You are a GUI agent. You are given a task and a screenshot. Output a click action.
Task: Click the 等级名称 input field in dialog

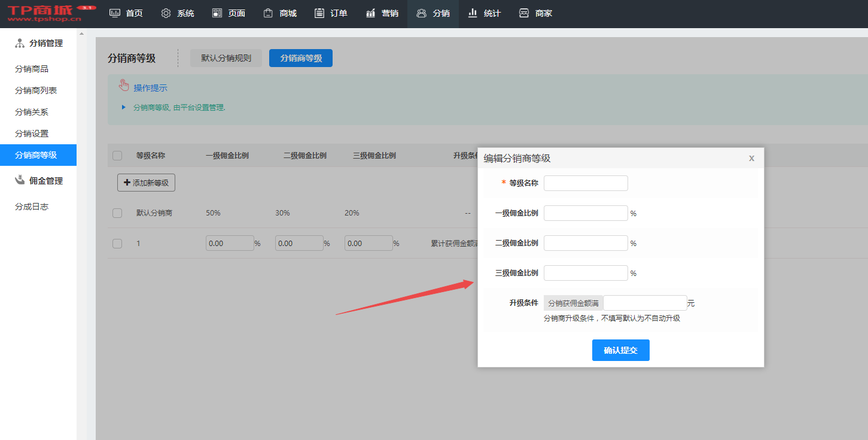pos(586,183)
